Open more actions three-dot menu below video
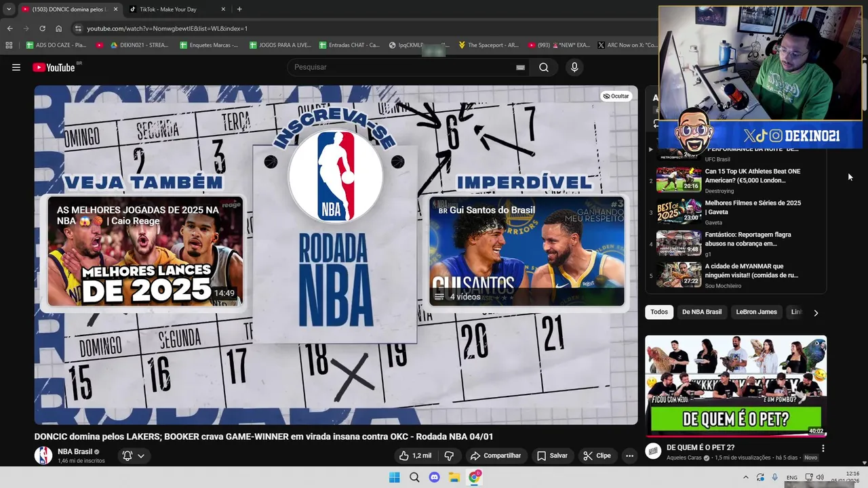 point(629,455)
